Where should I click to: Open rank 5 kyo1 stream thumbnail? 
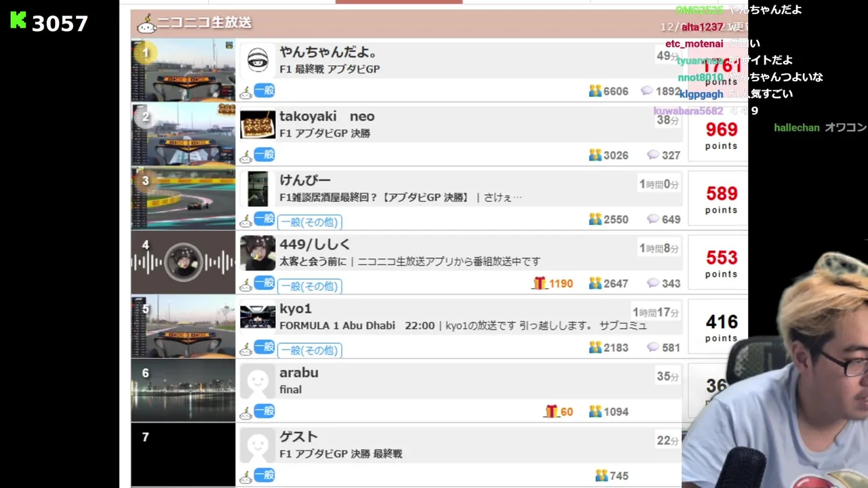[x=183, y=326]
